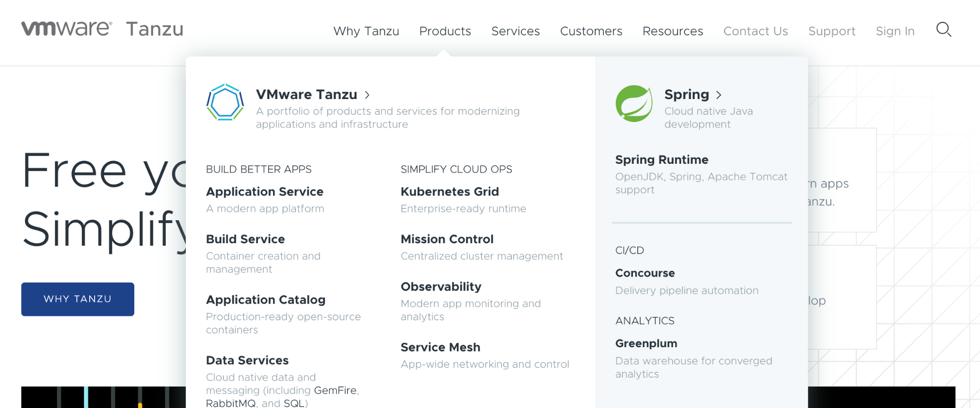
Task: Click the green Spring leaf icon
Action: (x=634, y=103)
